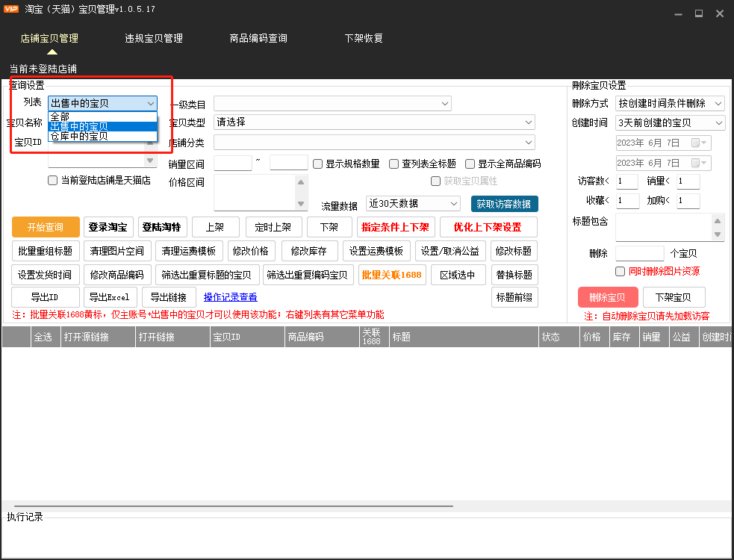This screenshot has height=560, width=734.
Task: Click up arrow of 标题包含 text box
Action: (x=717, y=220)
